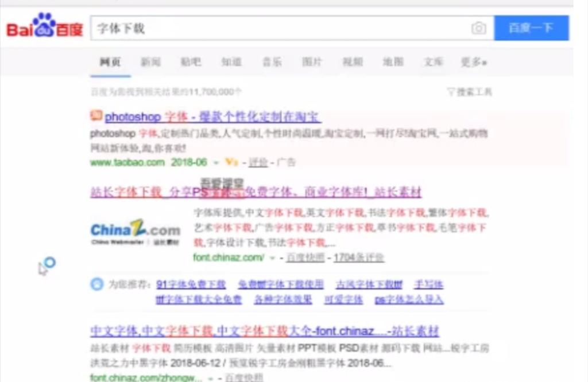Switch to the 图片 tab
Viewport: 588px width, 382px height.
[312, 62]
